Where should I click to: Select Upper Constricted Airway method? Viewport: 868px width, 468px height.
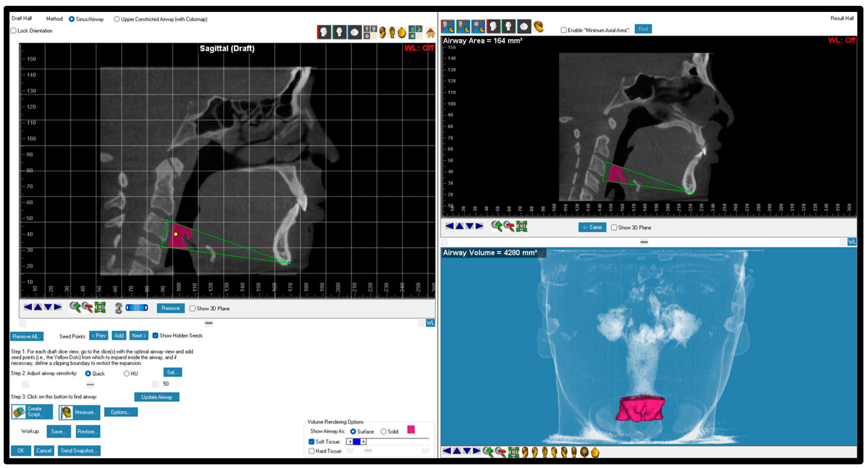[x=117, y=19]
